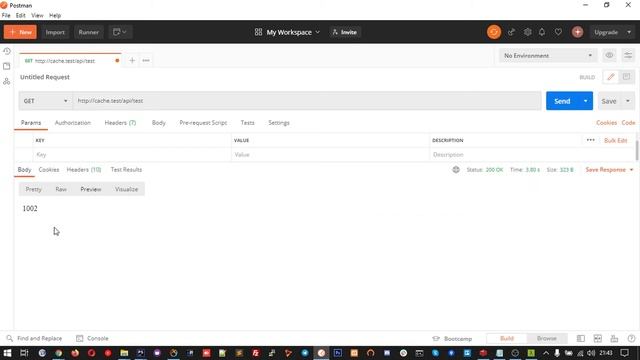Open Save Response dropdown
The width and height of the screenshot is (640, 360).
pos(609,169)
